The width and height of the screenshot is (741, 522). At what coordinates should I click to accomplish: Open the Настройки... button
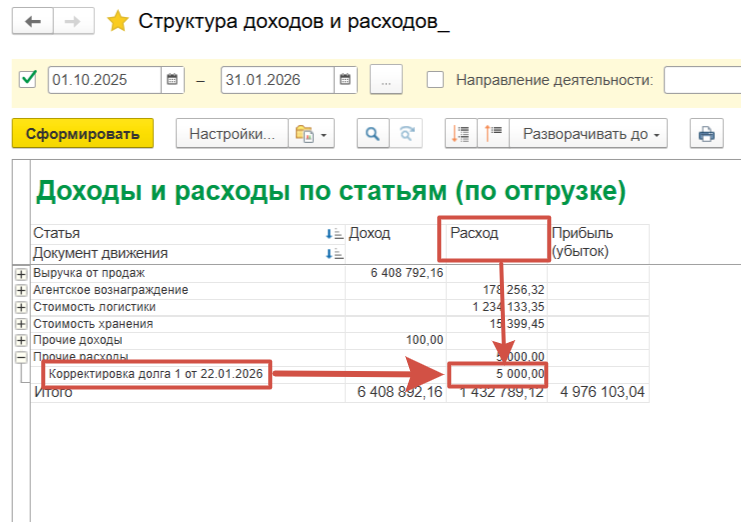[x=231, y=134]
